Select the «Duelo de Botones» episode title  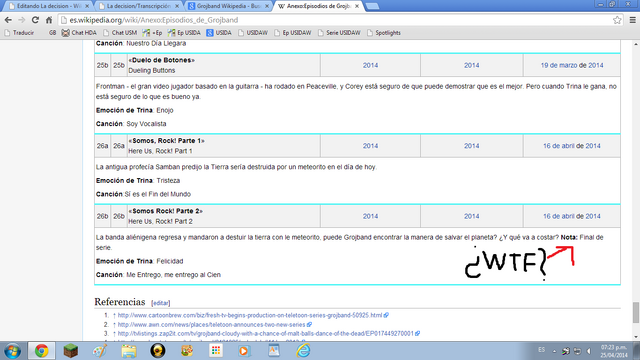(x=162, y=60)
